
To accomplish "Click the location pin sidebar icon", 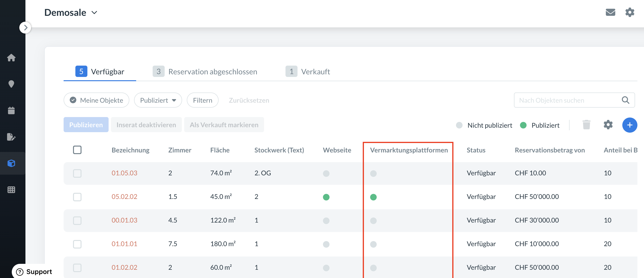I will click(11, 84).
